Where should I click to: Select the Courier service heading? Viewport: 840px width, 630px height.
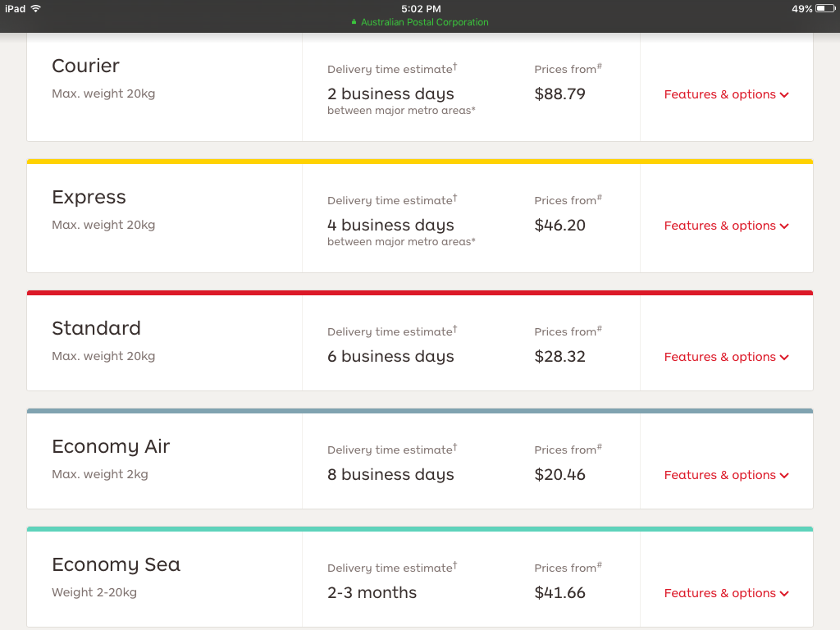click(85, 66)
